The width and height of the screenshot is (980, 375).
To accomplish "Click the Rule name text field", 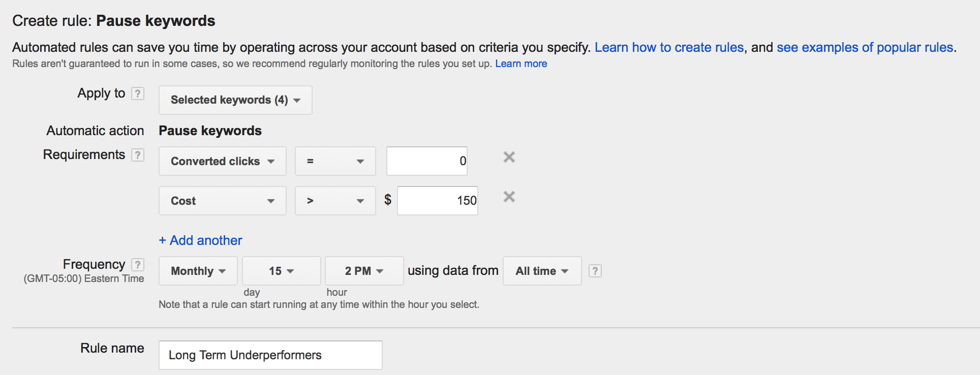I will coord(270,355).
